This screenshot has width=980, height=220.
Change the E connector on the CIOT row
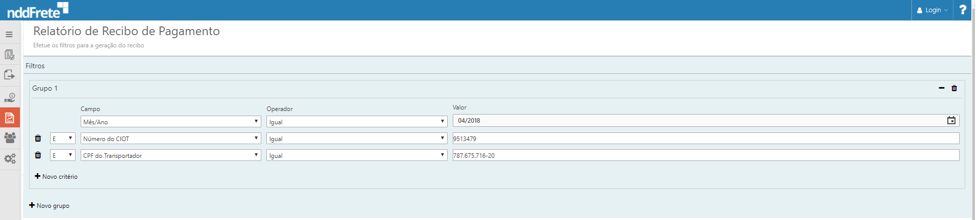click(63, 139)
